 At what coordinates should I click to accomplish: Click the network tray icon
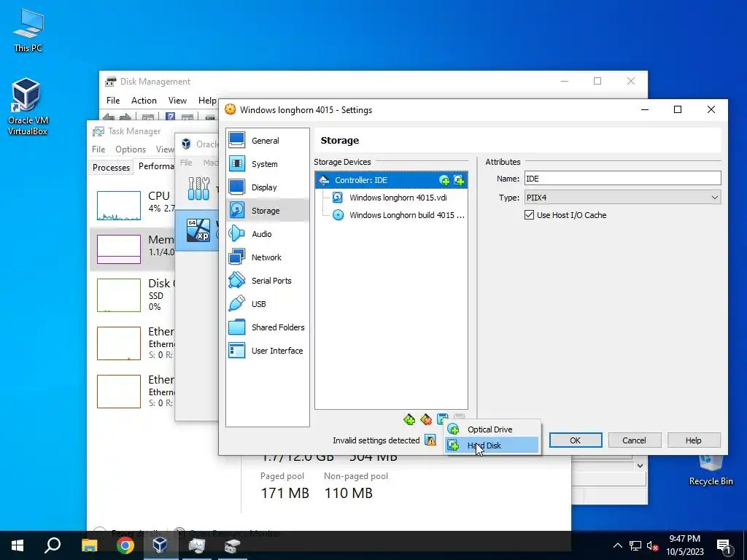pyautogui.click(x=635, y=545)
